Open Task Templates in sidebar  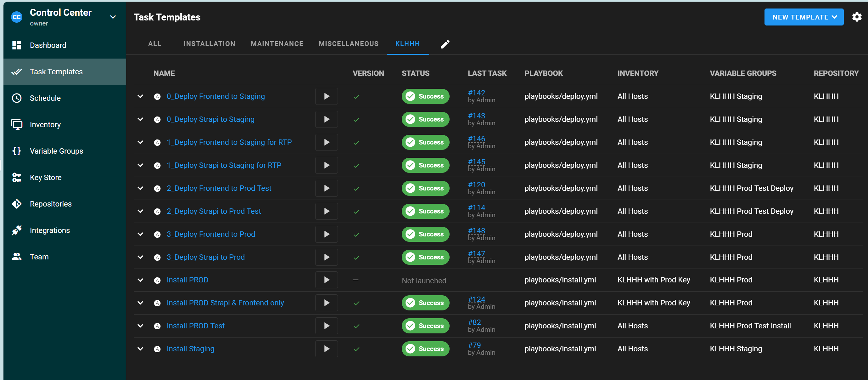65,72
